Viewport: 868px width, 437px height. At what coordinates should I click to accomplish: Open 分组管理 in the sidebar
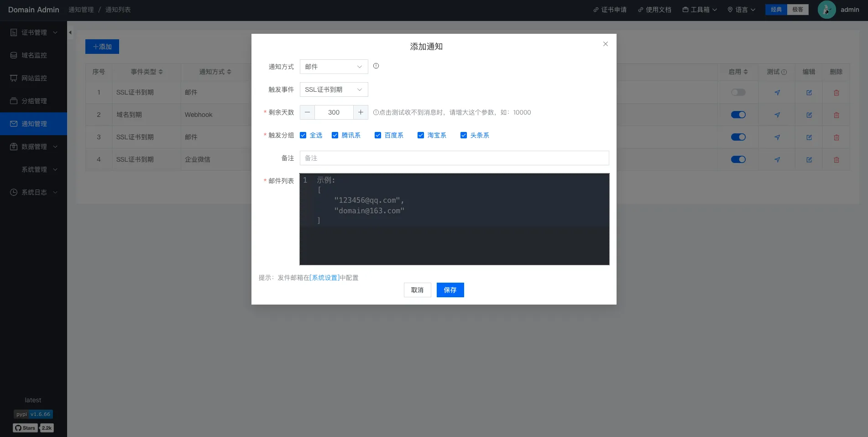click(x=33, y=101)
